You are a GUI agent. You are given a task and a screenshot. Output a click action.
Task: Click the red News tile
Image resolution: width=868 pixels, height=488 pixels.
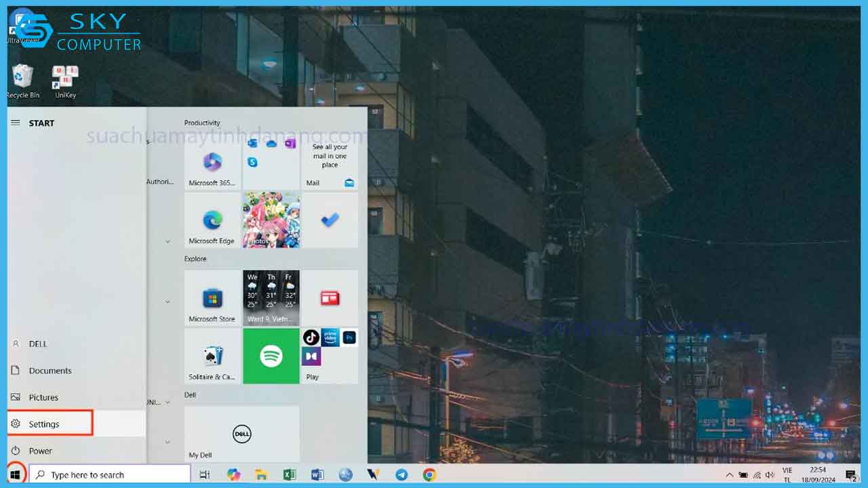(x=330, y=298)
